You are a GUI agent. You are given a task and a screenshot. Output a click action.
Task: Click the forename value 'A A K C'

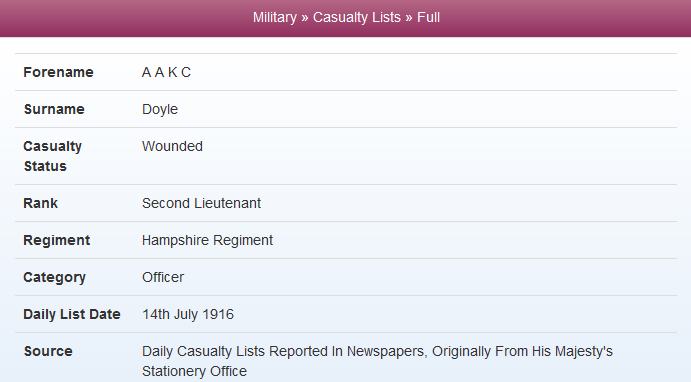click(x=166, y=72)
